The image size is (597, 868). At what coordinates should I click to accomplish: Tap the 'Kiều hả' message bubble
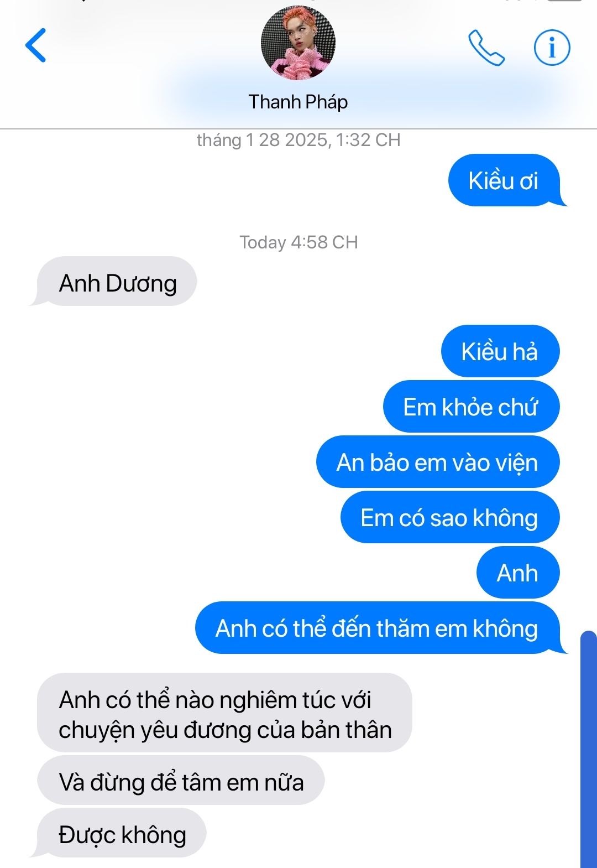(x=500, y=351)
